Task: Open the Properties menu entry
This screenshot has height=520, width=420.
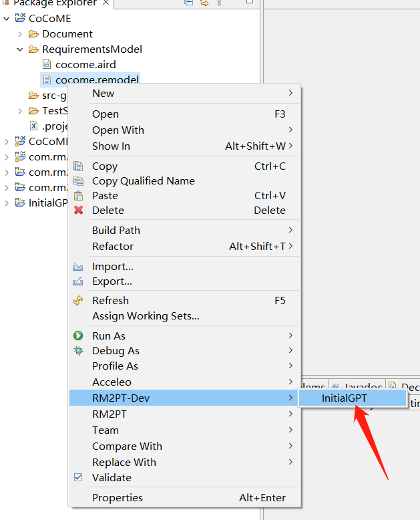Action: [x=118, y=498]
